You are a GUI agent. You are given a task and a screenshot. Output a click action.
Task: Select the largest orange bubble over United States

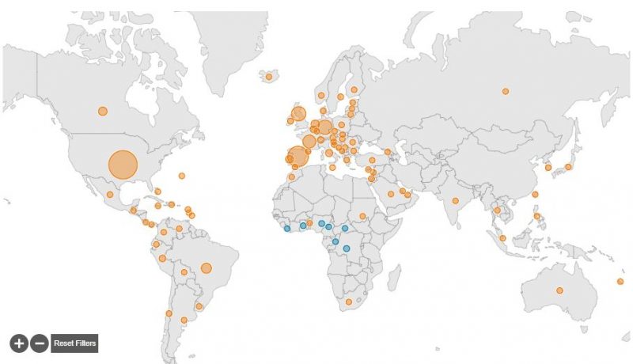tap(123, 165)
